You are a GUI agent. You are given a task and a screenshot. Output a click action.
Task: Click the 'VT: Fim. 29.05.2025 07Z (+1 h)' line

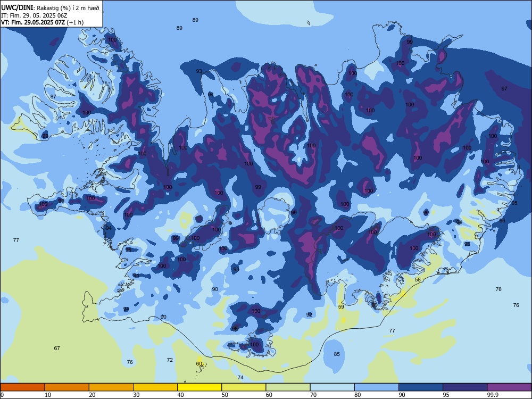pos(42,22)
